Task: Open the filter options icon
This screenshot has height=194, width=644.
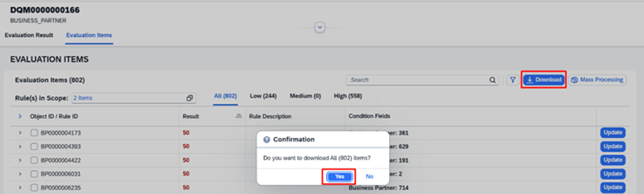Action: [x=513, y=80]
